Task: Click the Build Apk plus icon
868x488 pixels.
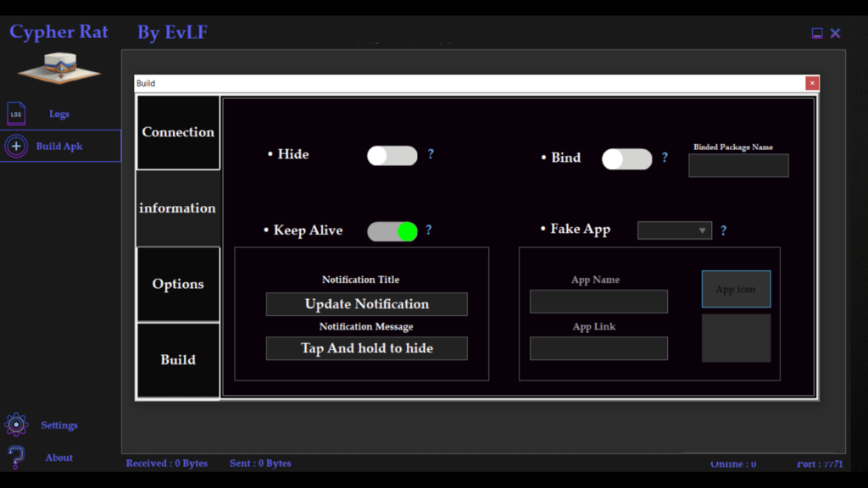Action: click(x=16, y=146)
